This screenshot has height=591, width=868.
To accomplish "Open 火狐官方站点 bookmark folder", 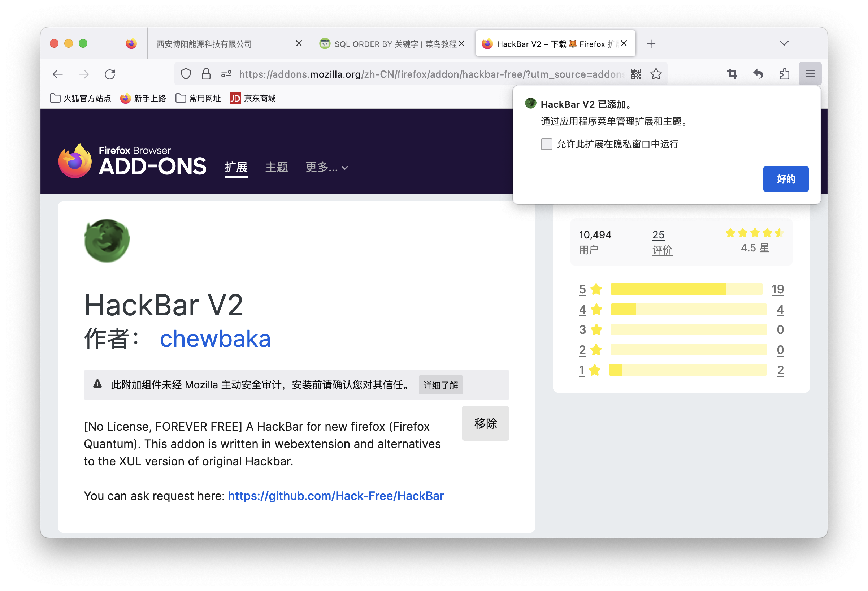I will tap(80, 98).
